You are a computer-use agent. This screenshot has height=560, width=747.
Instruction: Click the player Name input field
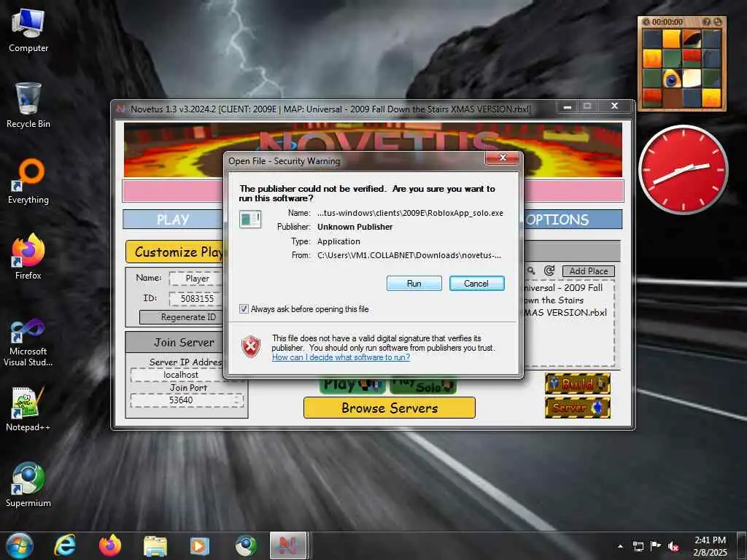(196, 278)
